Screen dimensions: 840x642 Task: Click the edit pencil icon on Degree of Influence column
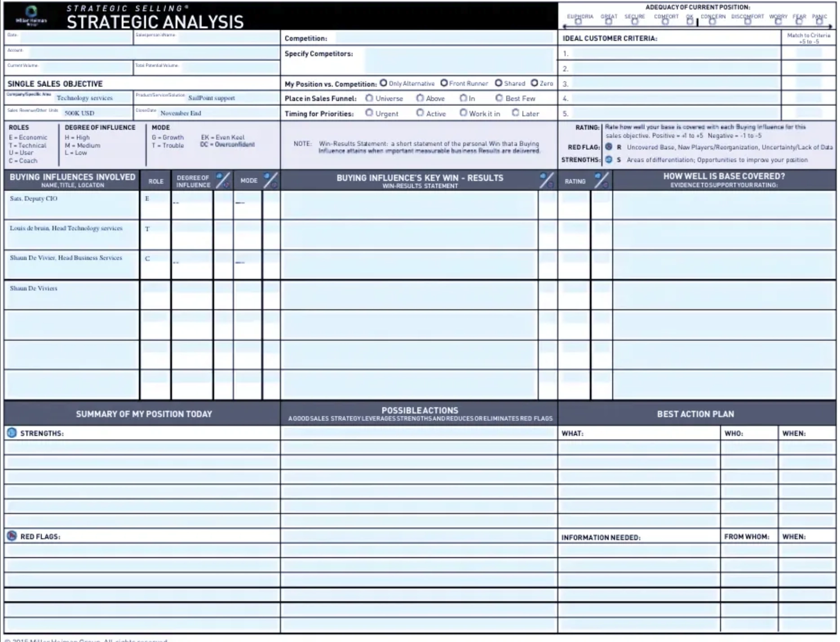pos(222,180)
